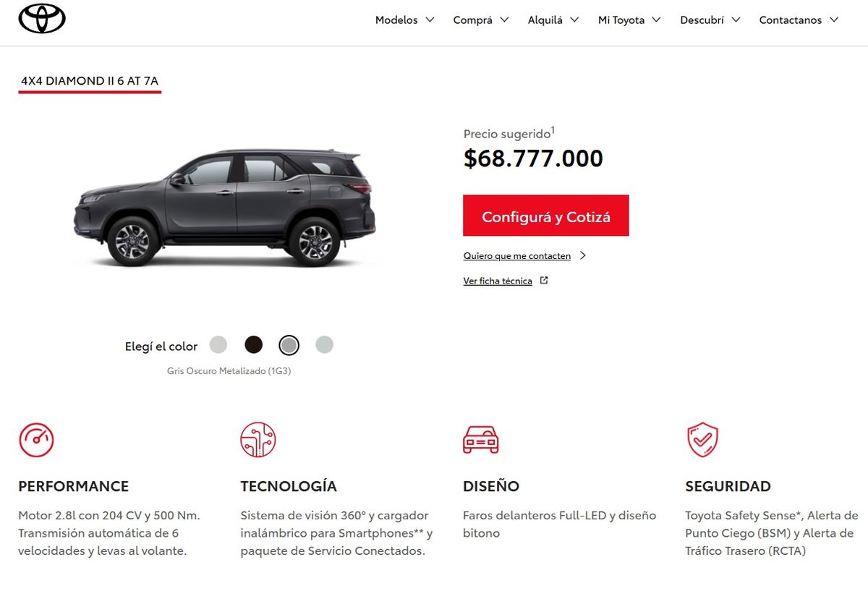Open the Ver ficha técnica link

point(498,281)
